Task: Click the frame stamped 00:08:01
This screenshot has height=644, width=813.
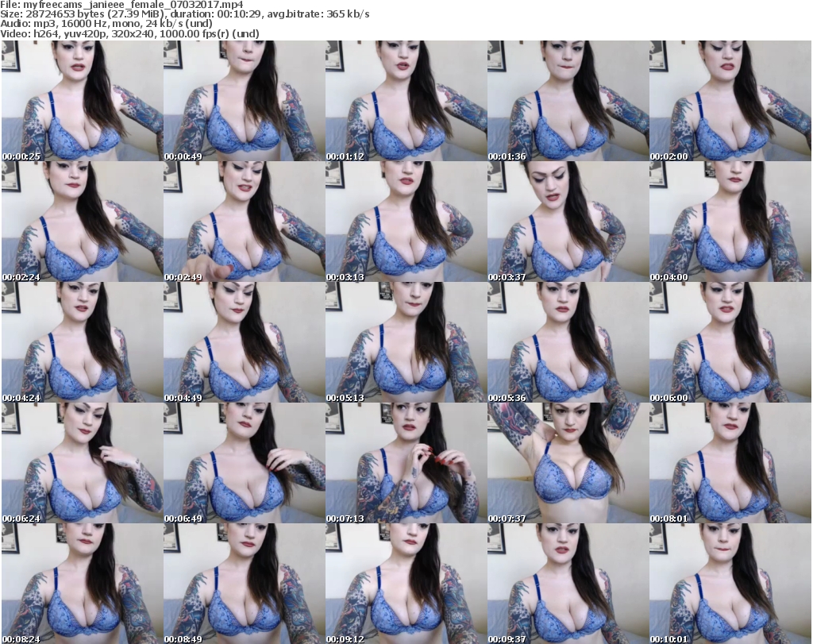Action: 730,463
